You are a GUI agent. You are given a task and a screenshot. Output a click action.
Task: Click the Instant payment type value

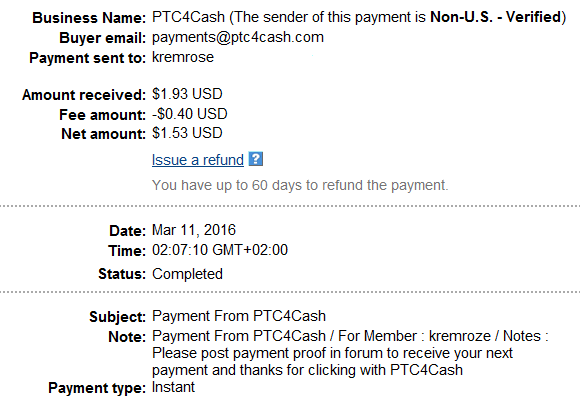pos(173,387)
